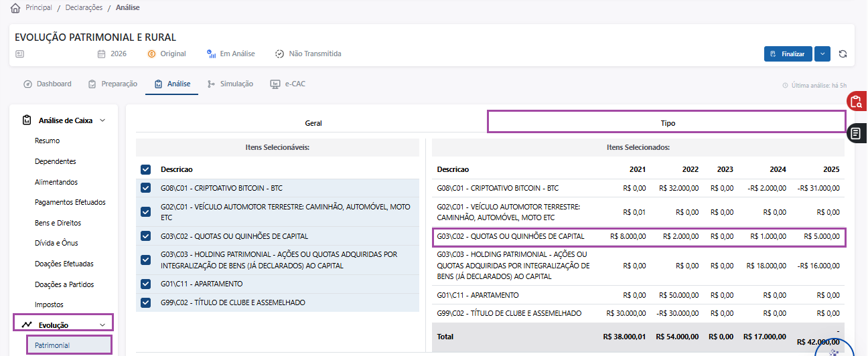Click the Itens Selecionados heading
The width and height of the screenshot is (868, 356).
[x=638, y=147]
